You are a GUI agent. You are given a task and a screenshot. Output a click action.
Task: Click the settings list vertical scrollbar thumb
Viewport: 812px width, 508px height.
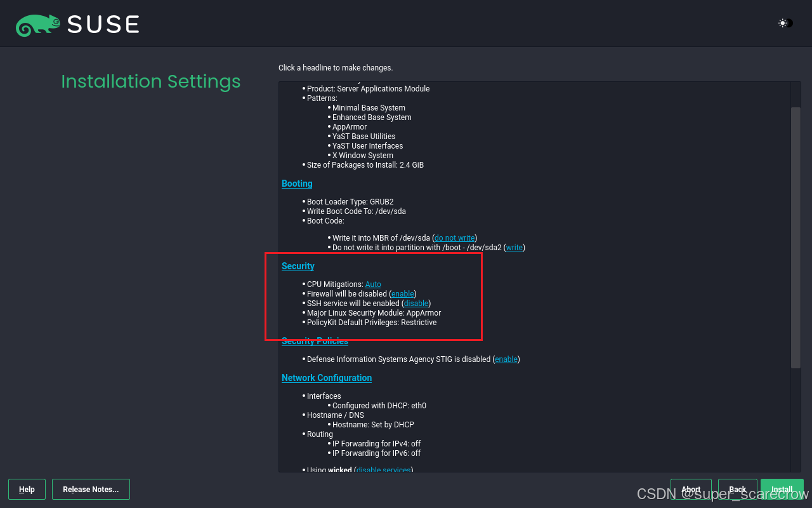(x=796, y=237)
